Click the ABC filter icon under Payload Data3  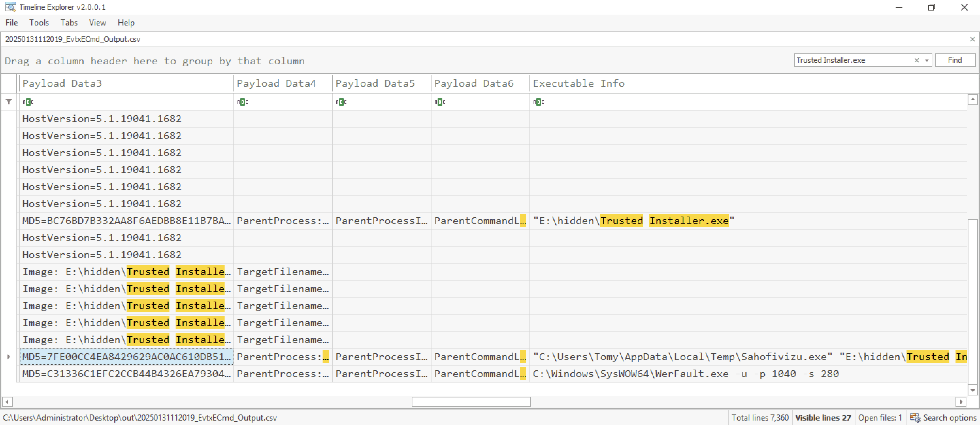28,102
